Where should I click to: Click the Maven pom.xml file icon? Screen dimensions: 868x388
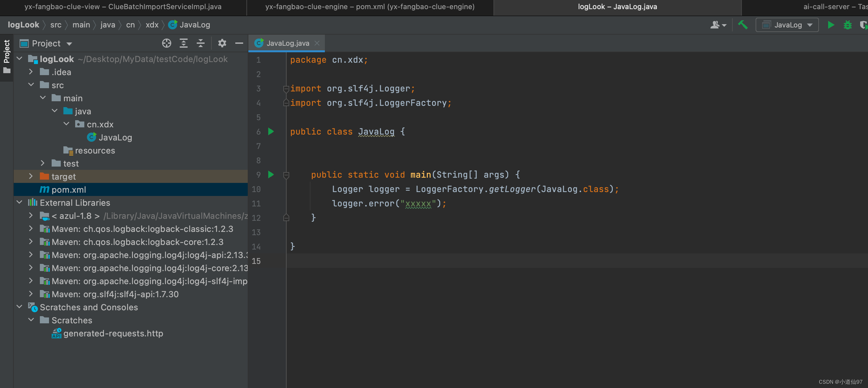coord(44,190)
